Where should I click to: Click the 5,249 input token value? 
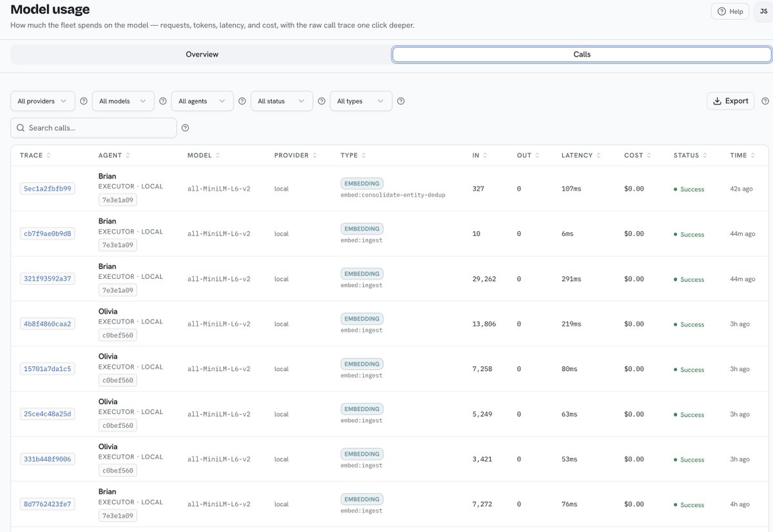[x=482, y=414]
